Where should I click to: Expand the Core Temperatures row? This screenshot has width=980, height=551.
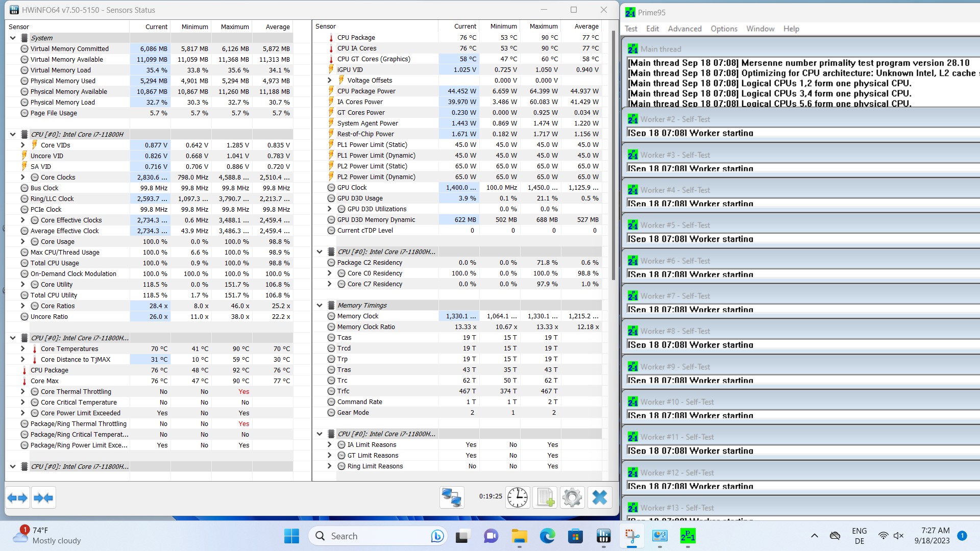(x=23, y=348)
